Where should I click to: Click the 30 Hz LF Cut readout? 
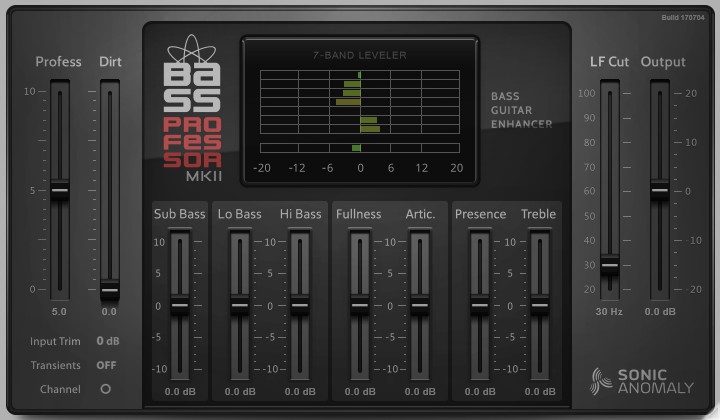(x=609, y=312)
